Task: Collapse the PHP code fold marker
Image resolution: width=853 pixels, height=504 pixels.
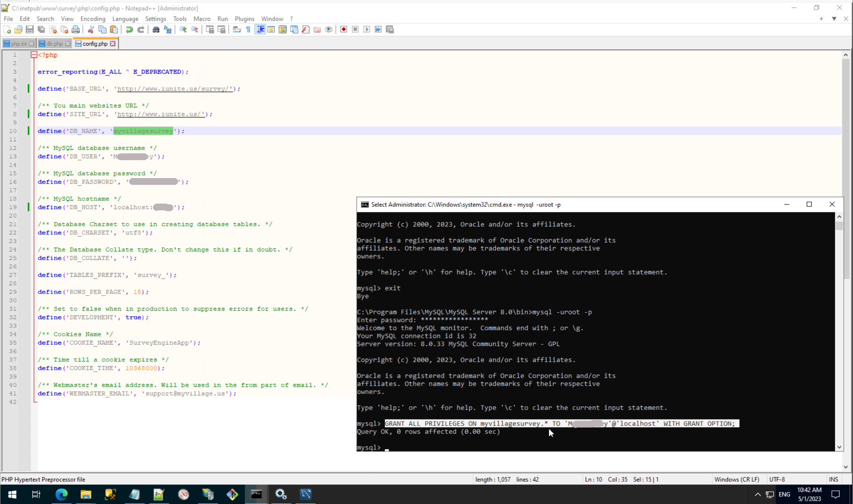Action: [x=34, y=55]
